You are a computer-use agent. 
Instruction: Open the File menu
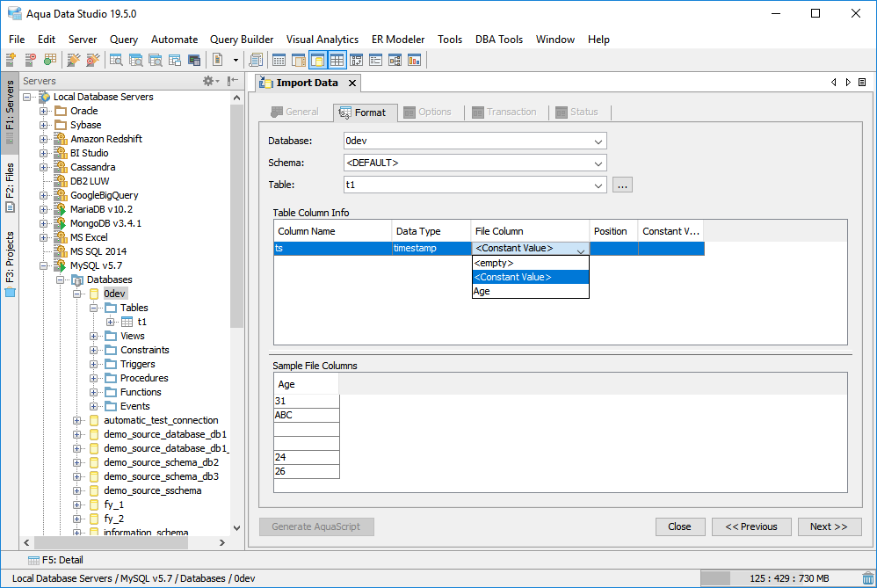(x=17, y=40)
